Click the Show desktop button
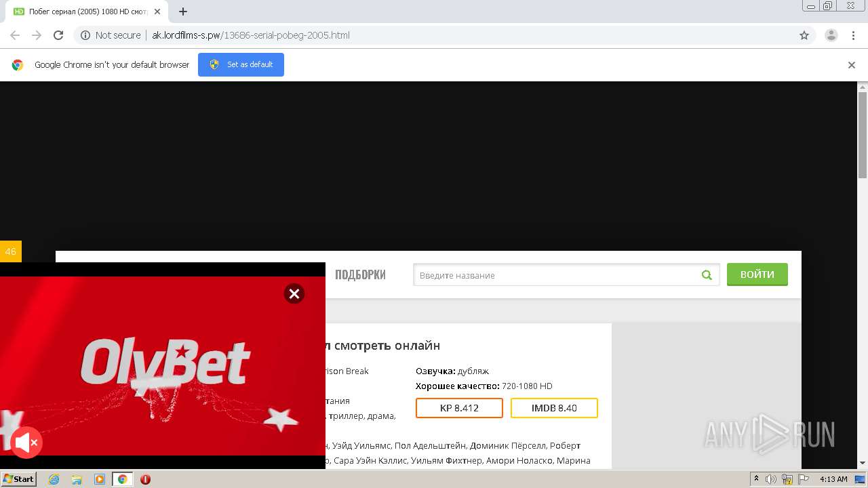The height and width of the screenshot is (488, 868). pos(861,479)
